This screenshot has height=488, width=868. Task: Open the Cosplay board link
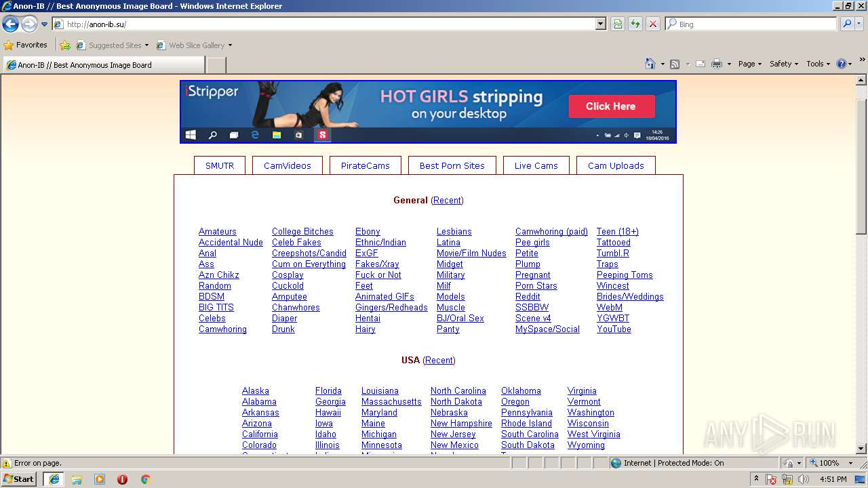click(x=288, y=275)
